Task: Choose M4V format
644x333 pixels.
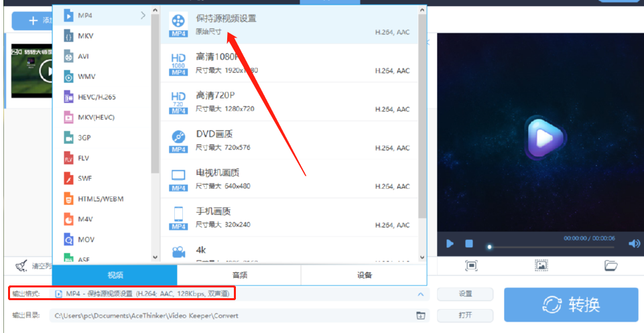Action: pos(101,219)
